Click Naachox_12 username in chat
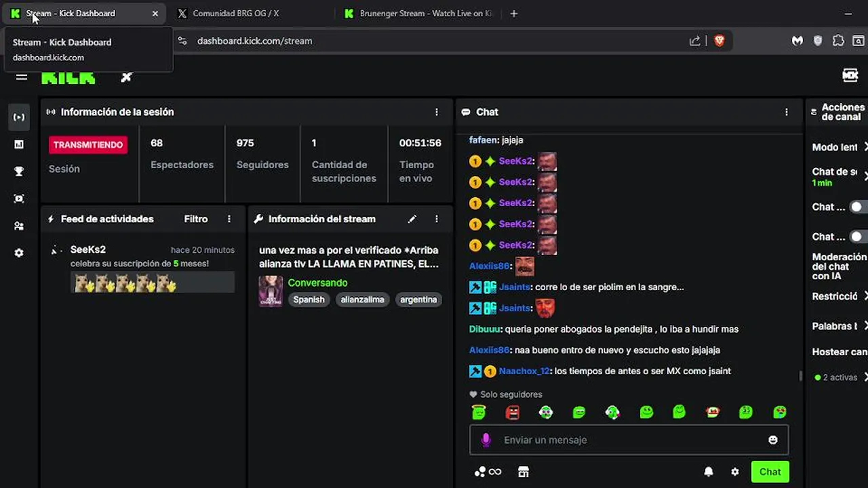Screen dimensions: 868x488 [x=524, y=371]
